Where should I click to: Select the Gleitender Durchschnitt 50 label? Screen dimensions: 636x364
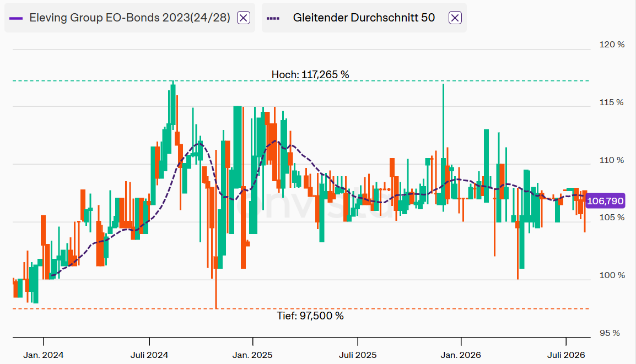pos(364,18)
